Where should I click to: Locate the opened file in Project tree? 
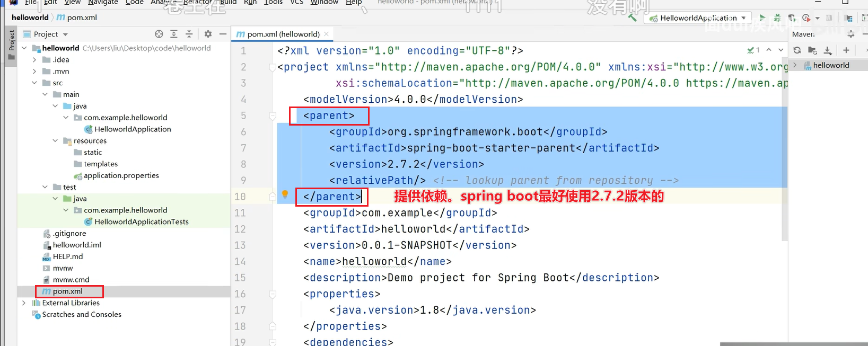click(x=159, y=34)
